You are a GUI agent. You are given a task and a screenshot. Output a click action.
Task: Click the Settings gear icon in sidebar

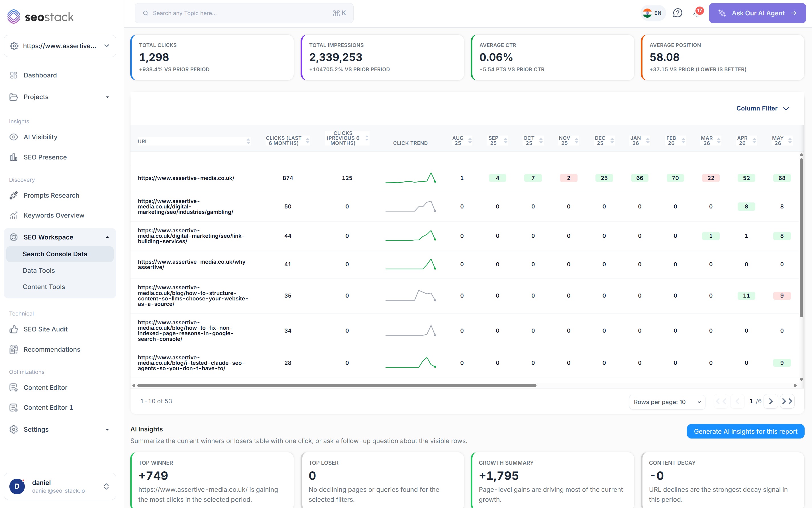pyautogui.click(x=13, y=429)
